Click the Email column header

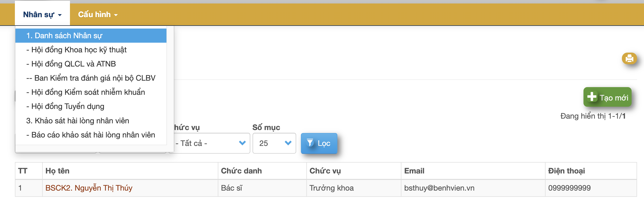pyautogui.click(x=414, y=171)
